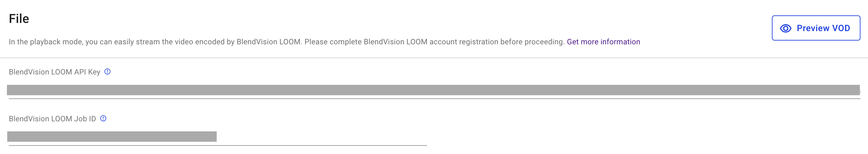Viewport: 868px width, 154px height.
Task: Open the Get more information link
Action: (603, 42)
